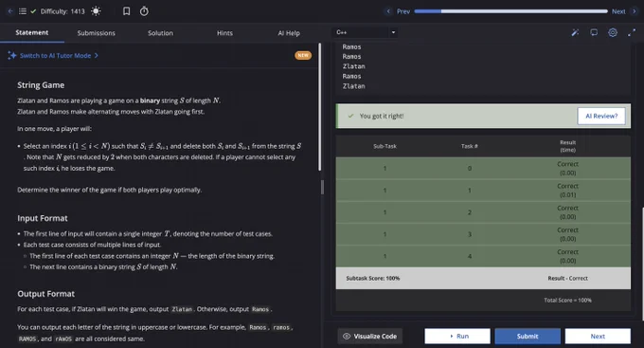644x348 pixels.
Task: Switch to the Statement tab
Action: pyautogui.click(x=32, y=32)
